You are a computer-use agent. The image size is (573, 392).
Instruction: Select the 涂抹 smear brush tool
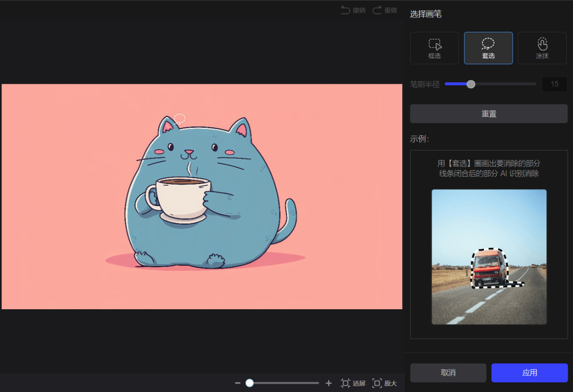pos(542,48)
